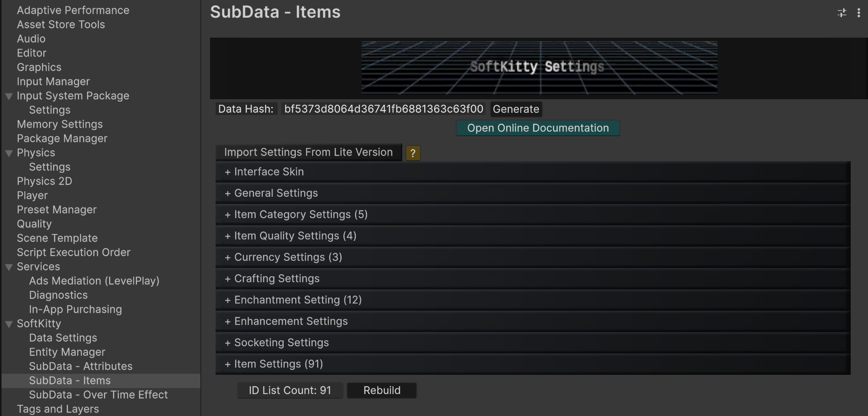Expand Item Category Settings (5)

[300, 215]
